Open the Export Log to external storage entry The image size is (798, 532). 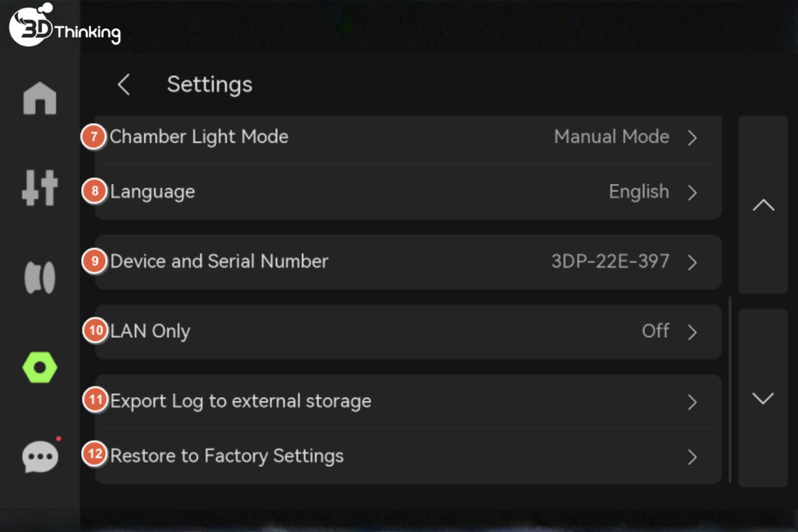coord(408,402)
